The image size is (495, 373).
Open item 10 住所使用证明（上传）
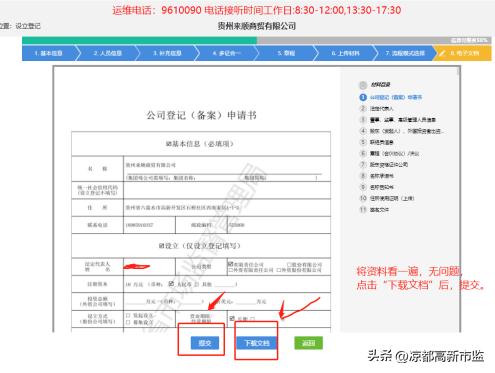[x=392, y=198]
